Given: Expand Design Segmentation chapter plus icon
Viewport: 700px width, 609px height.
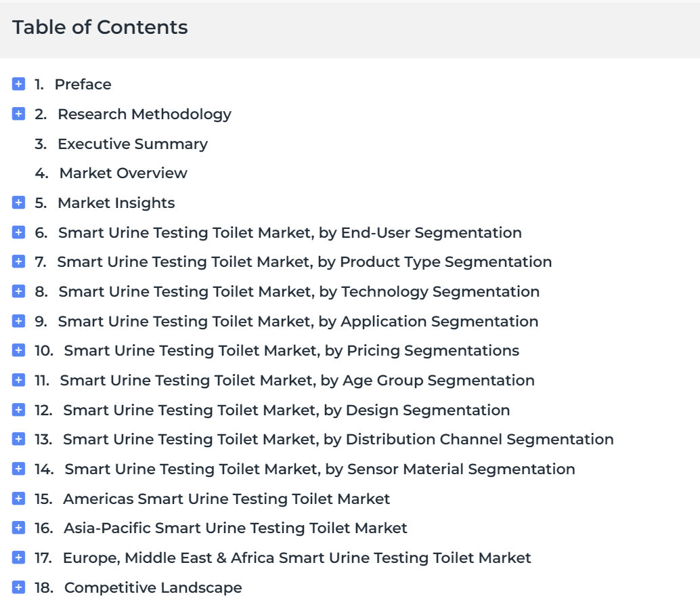Looking at the screenshot, I should (x=18, y=409).
